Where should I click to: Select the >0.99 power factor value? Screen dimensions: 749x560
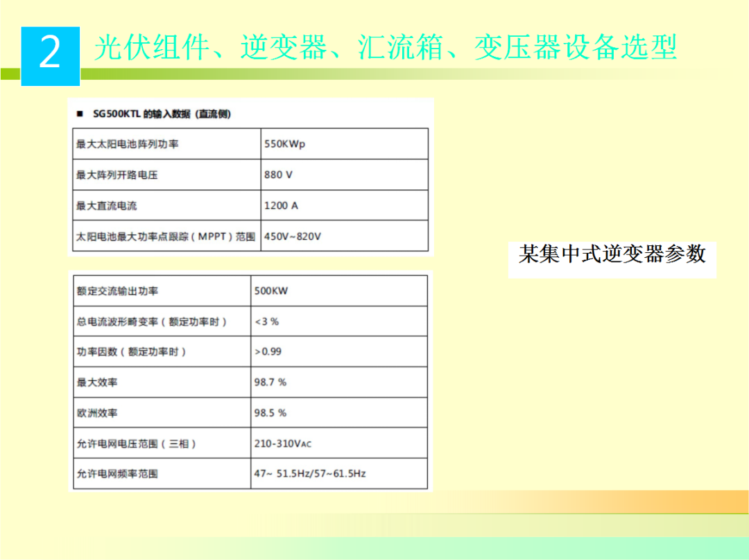click(x=269, y=351)
